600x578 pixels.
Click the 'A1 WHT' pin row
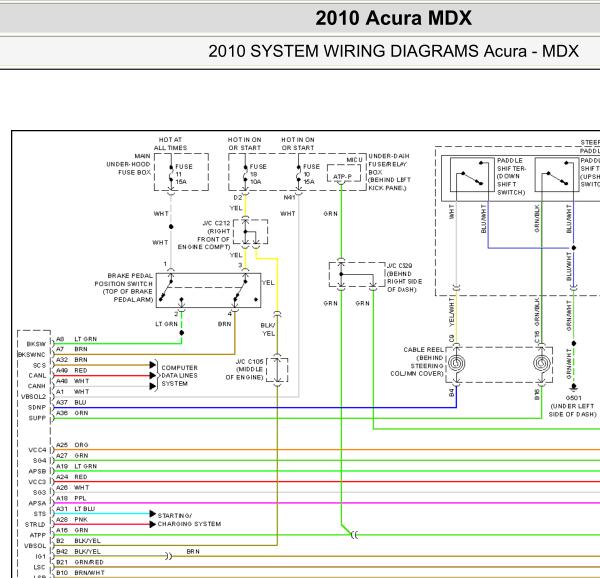72,392
